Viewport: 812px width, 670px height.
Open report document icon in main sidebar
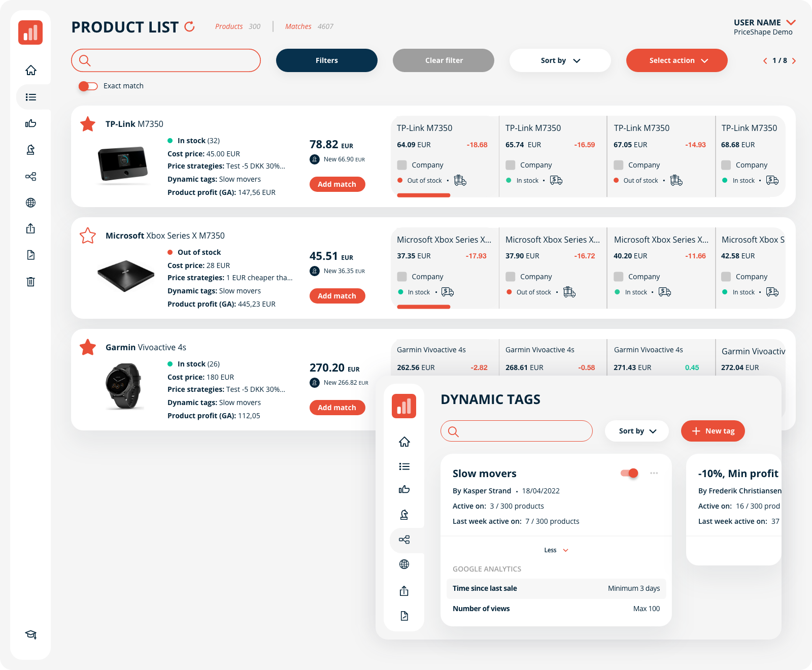pos(31,255)
